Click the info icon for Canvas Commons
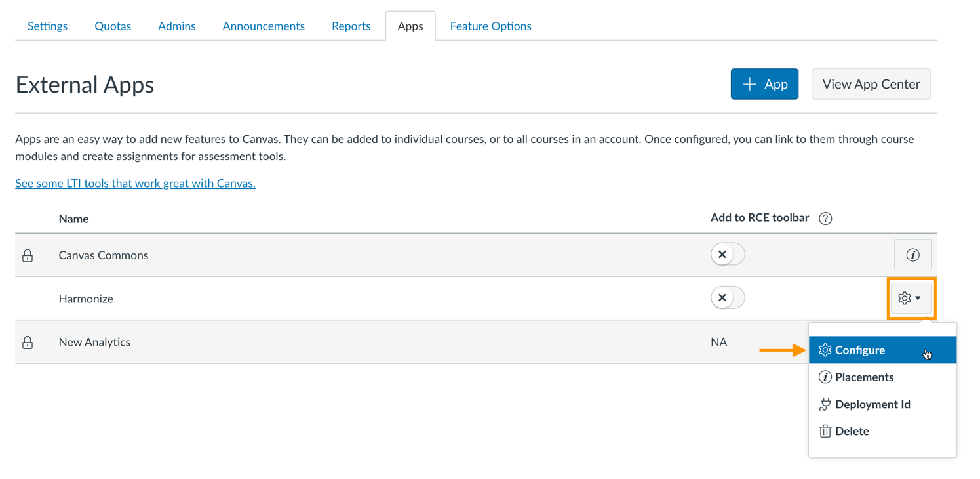 pos(912,255)
